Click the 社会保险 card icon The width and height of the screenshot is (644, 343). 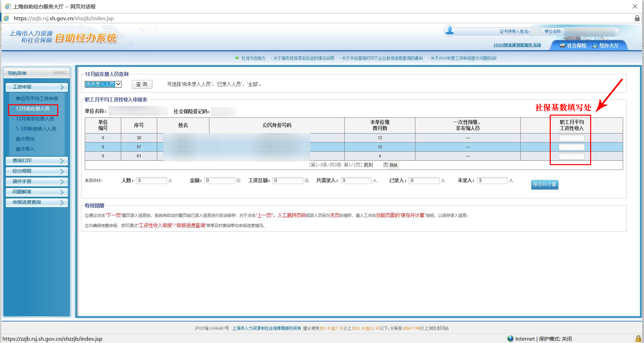coord(562,45)
